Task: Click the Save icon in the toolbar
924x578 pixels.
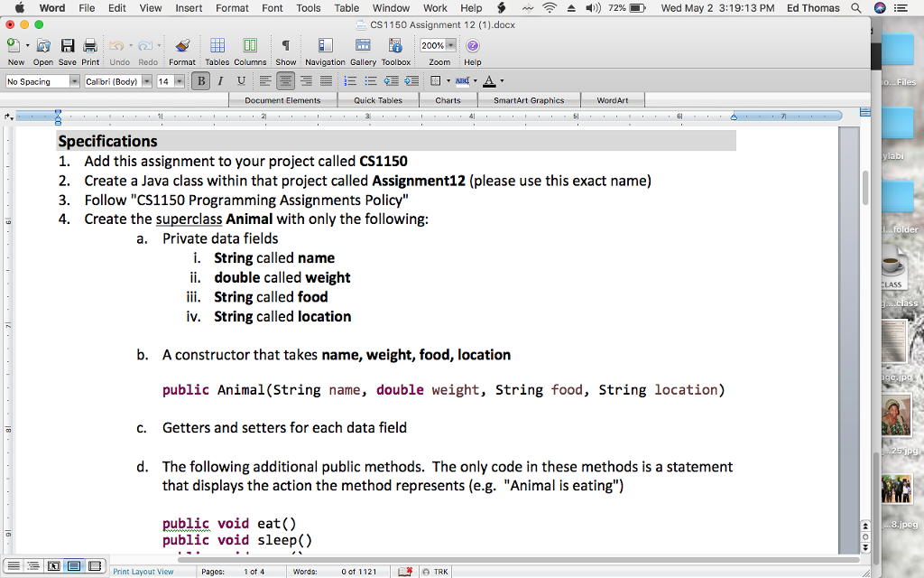Action: [x=68, y=46]
